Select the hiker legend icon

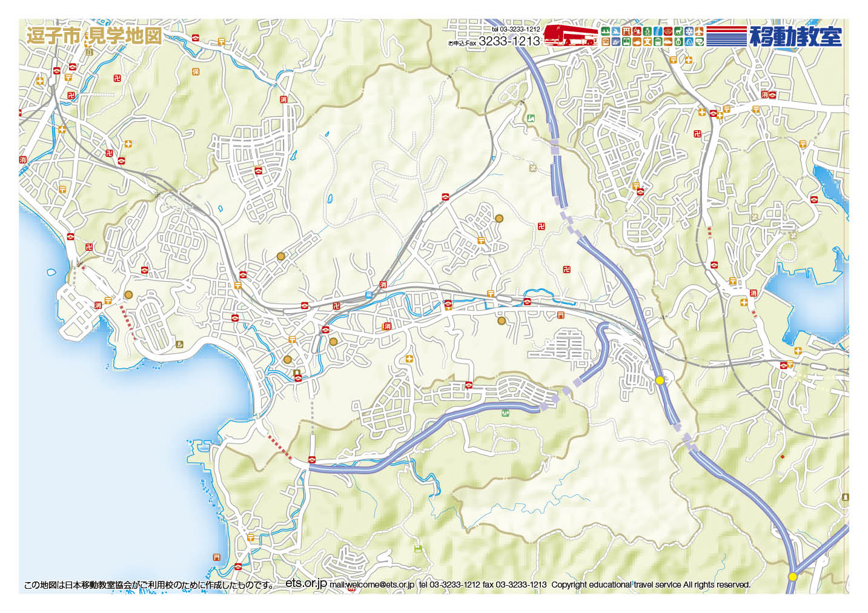coord(647,31)
